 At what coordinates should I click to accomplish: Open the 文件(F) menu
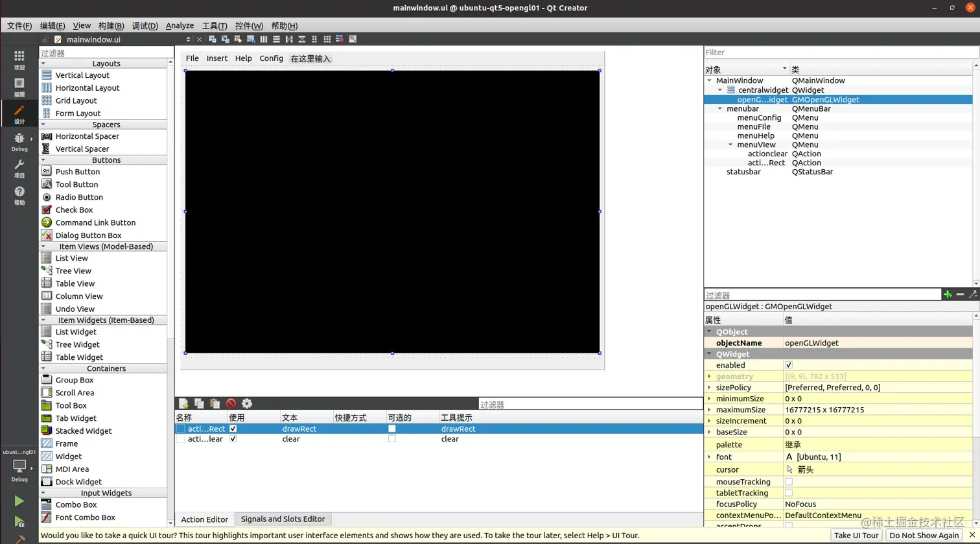19,26
